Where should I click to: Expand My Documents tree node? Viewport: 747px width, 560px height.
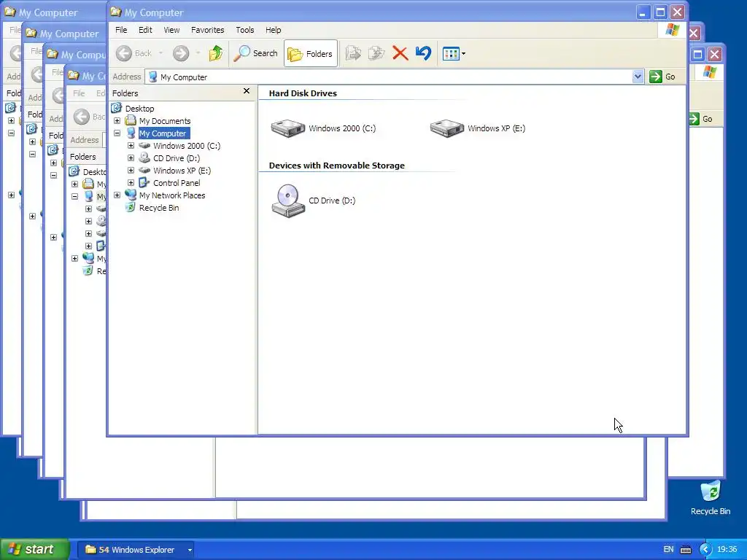point(117,121)
